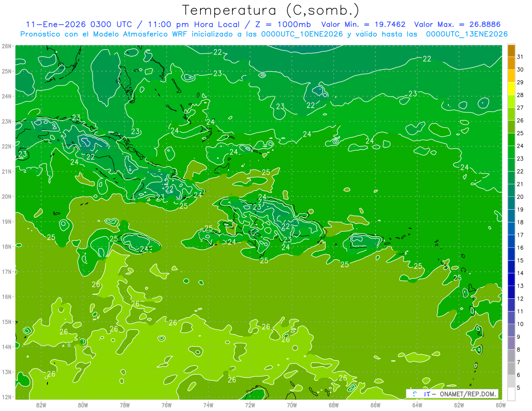Click the '80W' longitude axis label
The width and height of the screenshot is (532, 411).
click(83, 405)
